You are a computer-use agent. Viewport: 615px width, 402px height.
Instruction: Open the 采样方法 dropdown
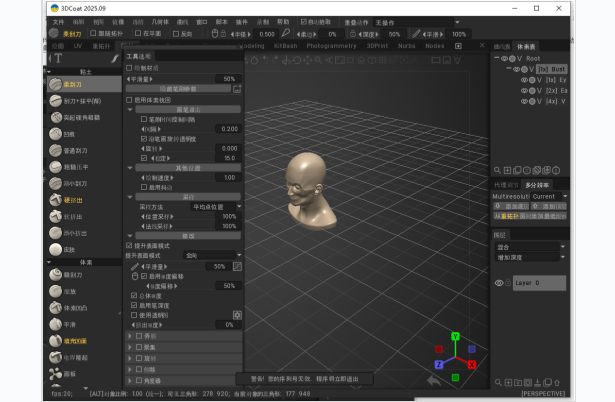[x=214, y=206]
